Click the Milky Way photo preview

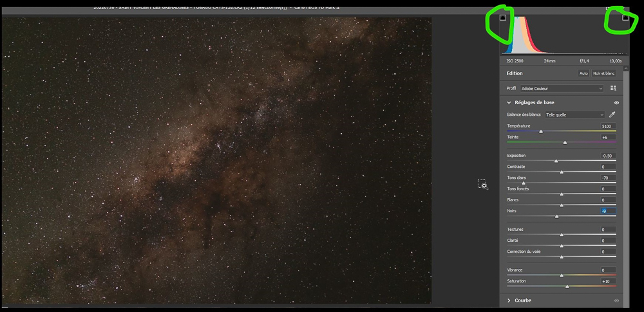click(x=216, y=160)
